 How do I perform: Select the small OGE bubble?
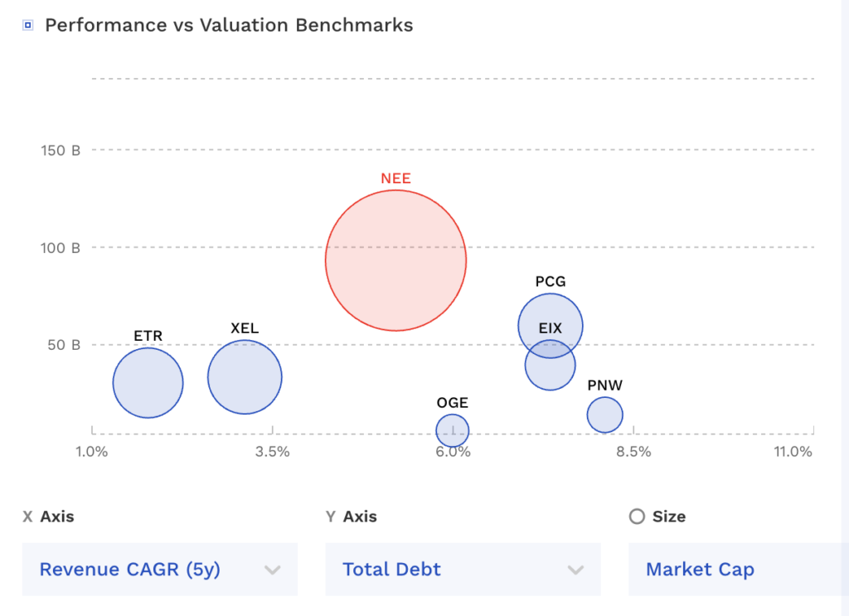453,430
